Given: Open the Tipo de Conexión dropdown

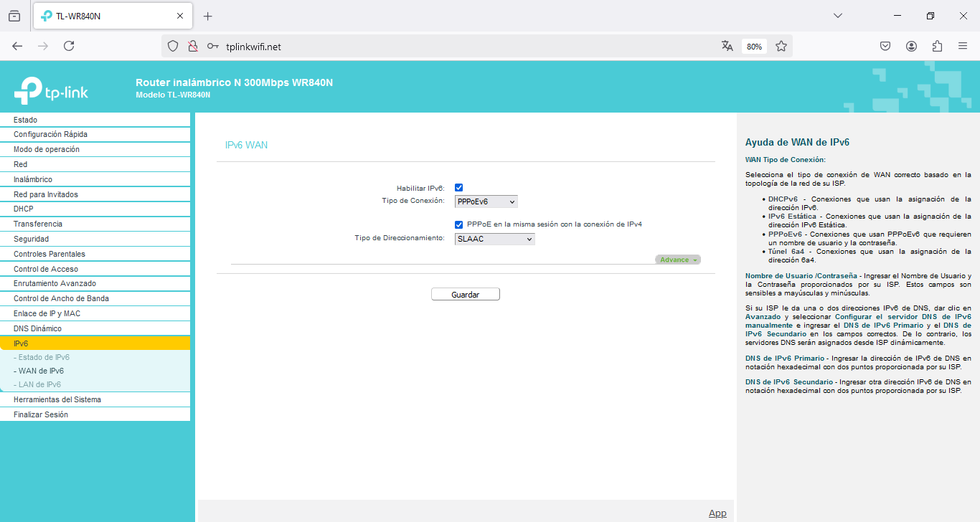Looking at the screenshot, I should 486,202.
